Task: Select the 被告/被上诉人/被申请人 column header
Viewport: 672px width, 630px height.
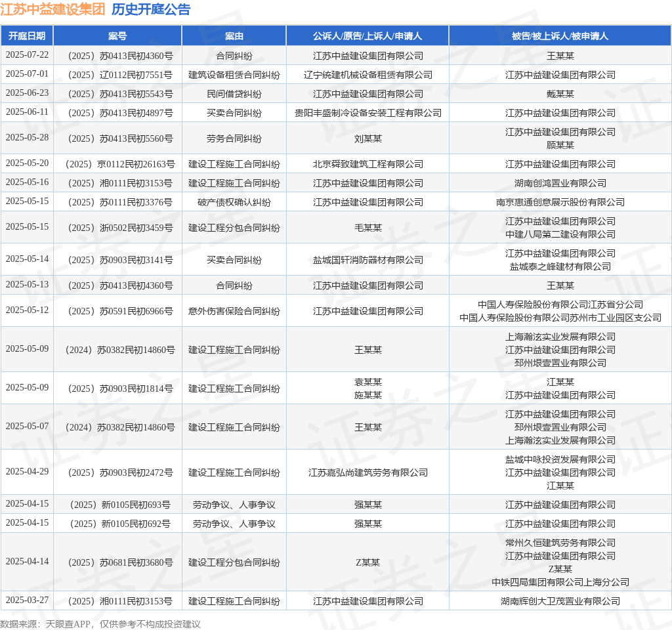Action: tap(560, 36)
